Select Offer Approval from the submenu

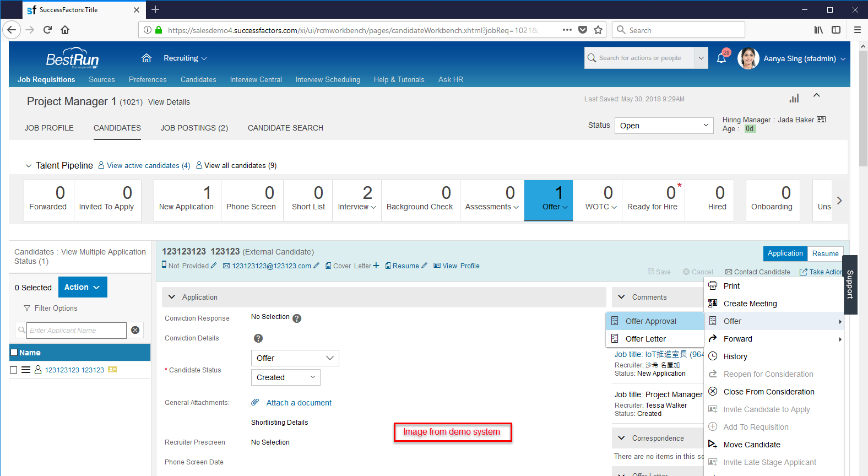(655, 321)
